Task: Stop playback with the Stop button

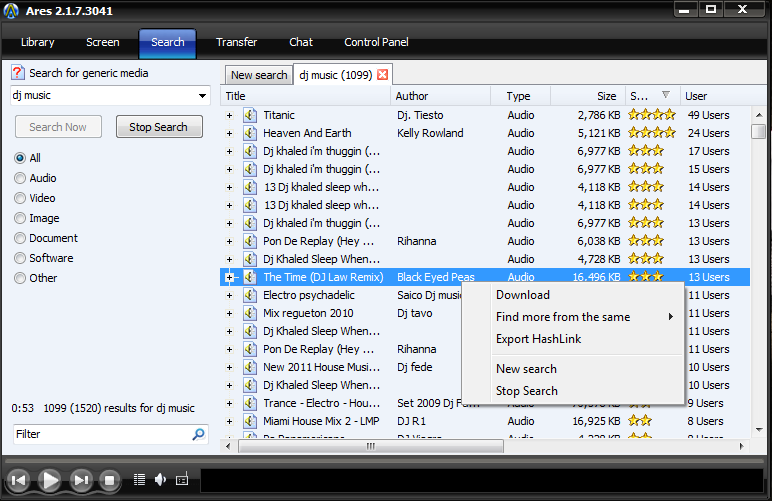Action: pos(109,480)
